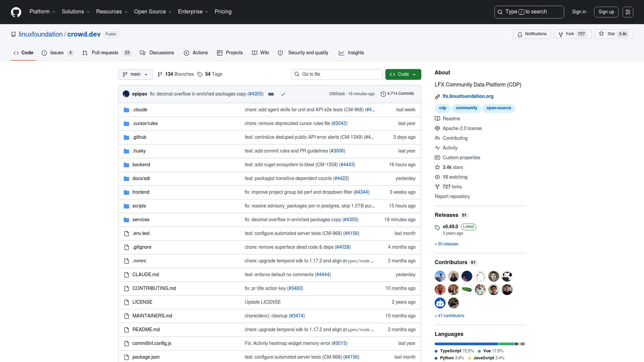Screen dimensions: 644x362
Task: Star the crowd.dev repository
Action: point(613,34)
